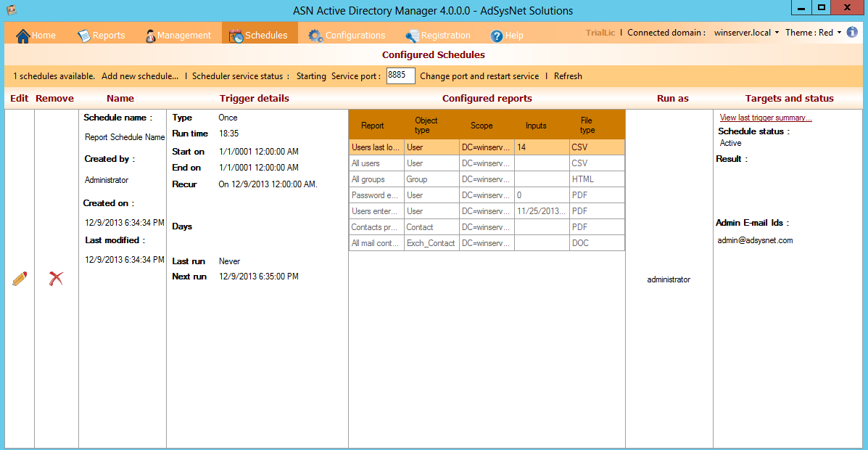Screen dimensions: 868x450
Task: Click the red X Remove schedule icon
Action: 55,279
